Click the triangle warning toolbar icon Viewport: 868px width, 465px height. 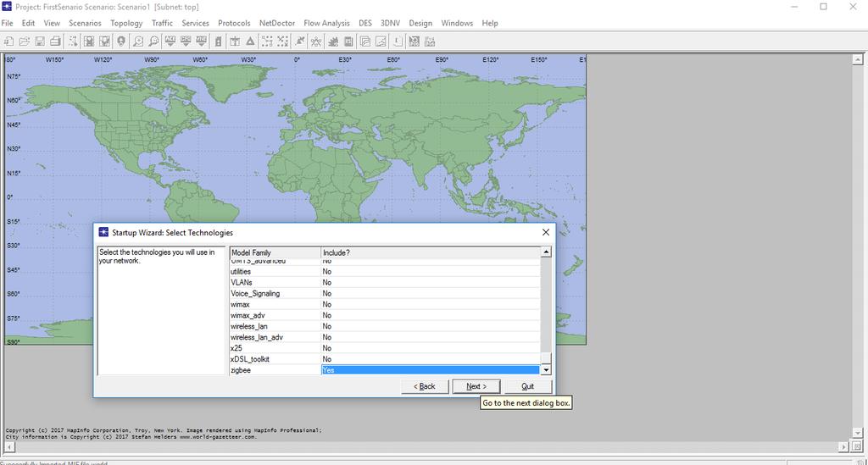click(250, 42)
